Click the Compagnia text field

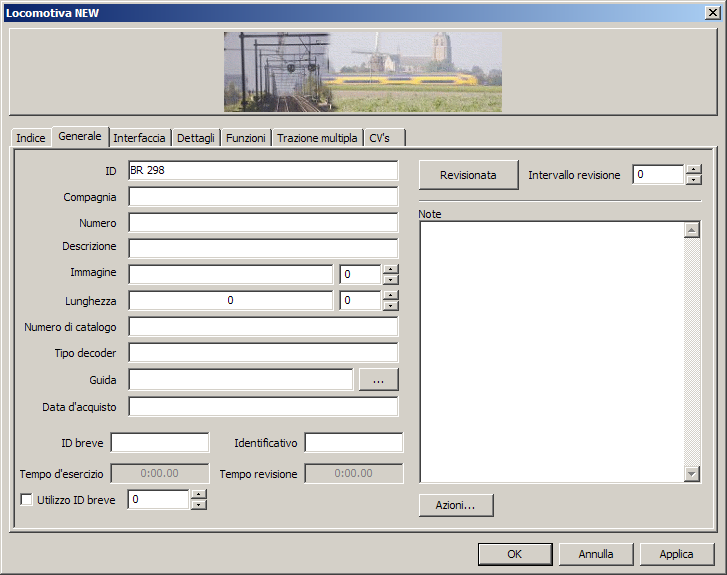(263, 197)
